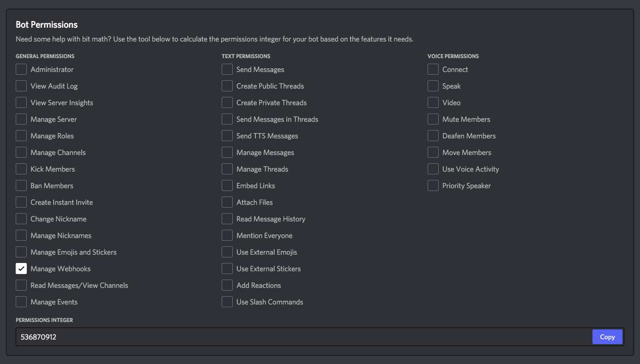Check the Manage Roles box

(x=21, y=136)
